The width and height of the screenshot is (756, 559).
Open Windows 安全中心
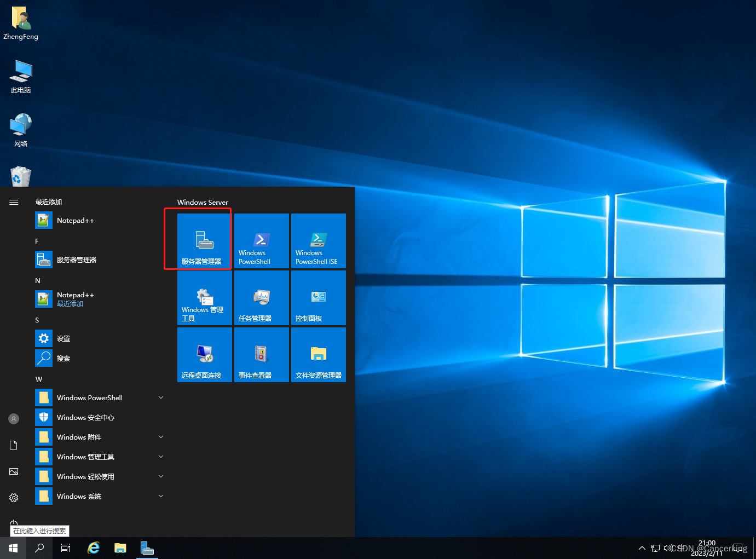click(100, 417)
